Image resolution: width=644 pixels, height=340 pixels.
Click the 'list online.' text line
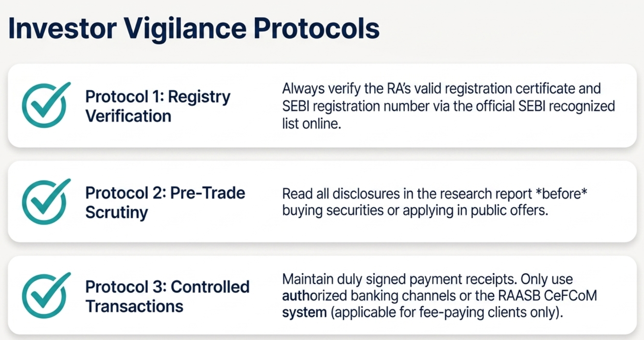coord(312,124)
